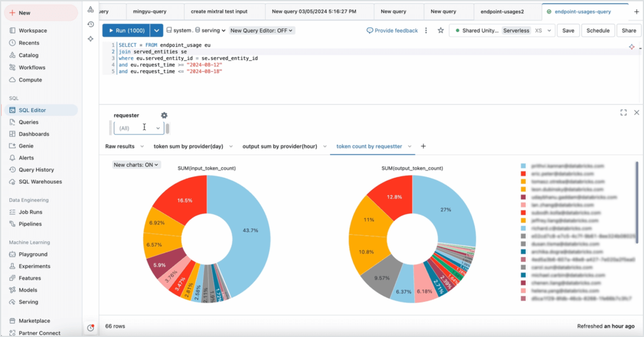Expand the Run button dropdown arrow

(155, 30)
